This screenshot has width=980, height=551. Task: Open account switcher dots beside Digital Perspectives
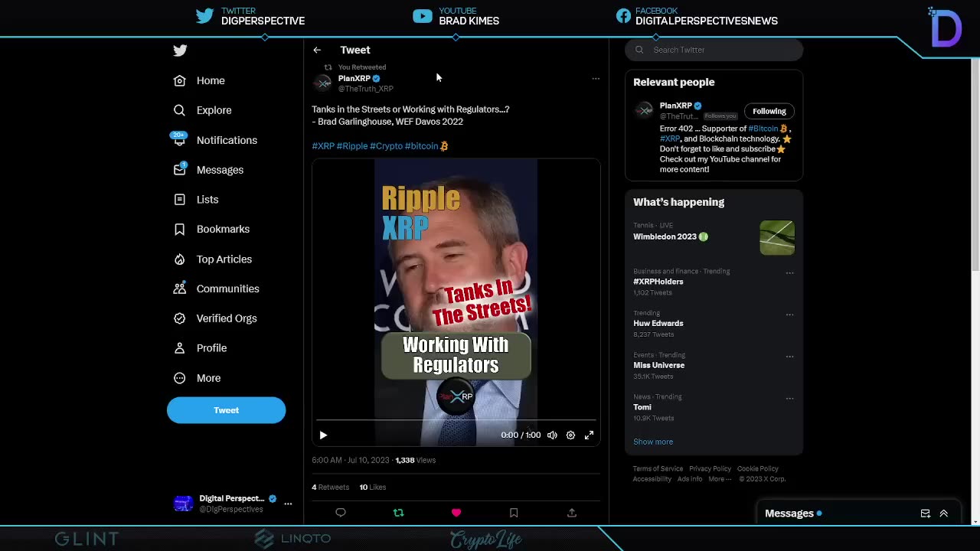click(288, 504)
